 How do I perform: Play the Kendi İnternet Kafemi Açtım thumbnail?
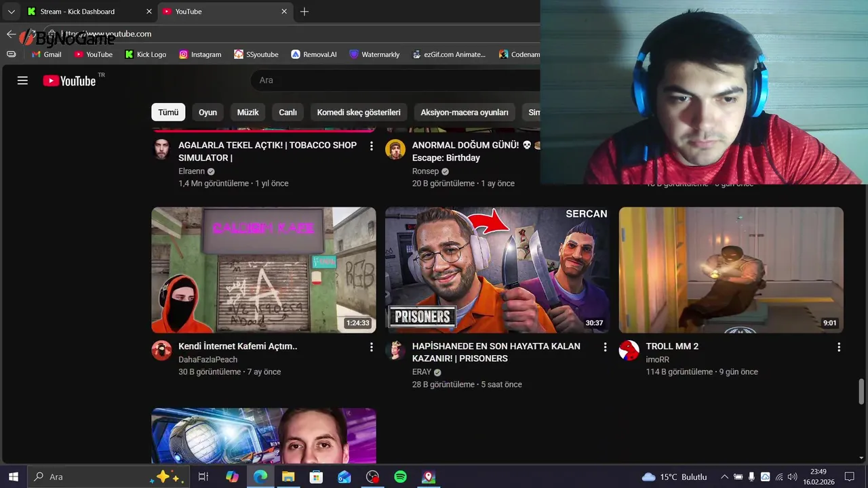point(264,270)
